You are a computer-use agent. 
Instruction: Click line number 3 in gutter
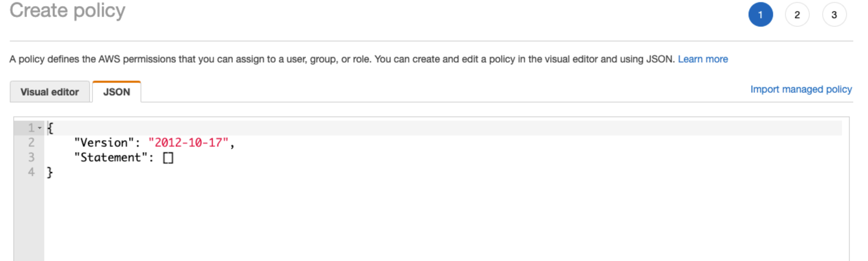point(31,157)
